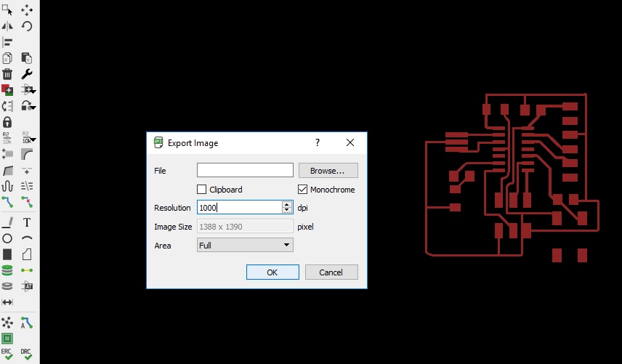Select the Meander tool
The height and width of the screenshot is (364, 622).
click(7, 186)
